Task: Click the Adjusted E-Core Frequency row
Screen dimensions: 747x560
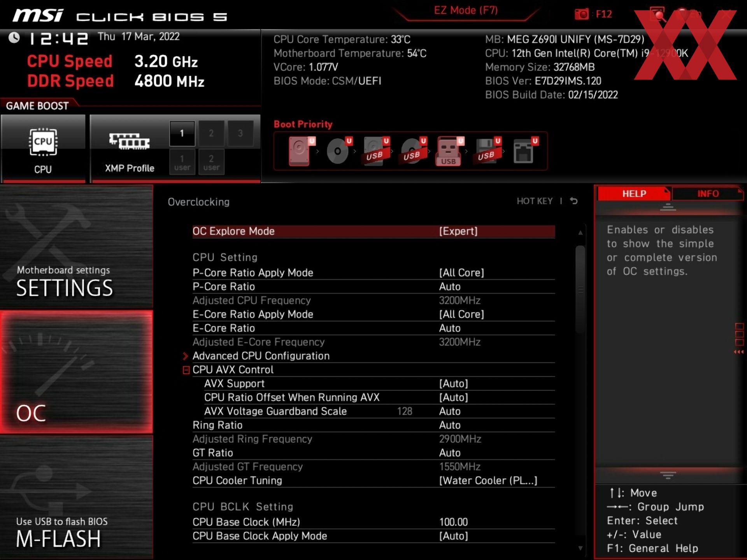Action: [x=373, y=342]
